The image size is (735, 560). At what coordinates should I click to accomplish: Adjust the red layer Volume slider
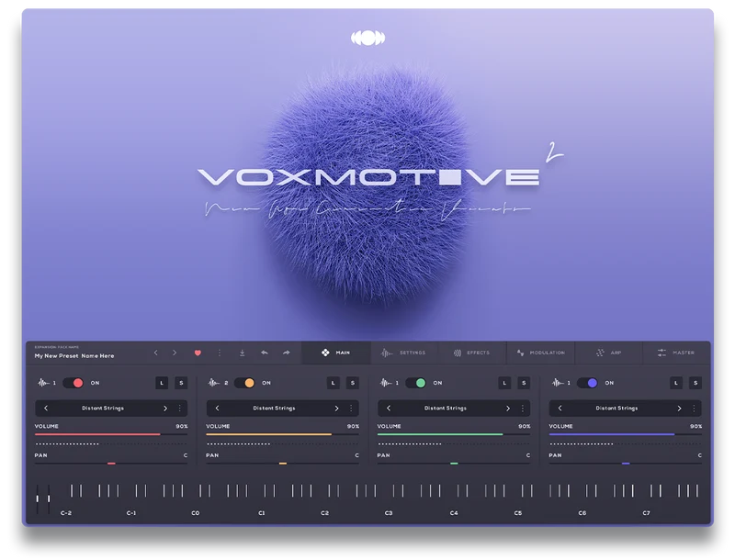pyautogui.click(x=111, y=434)
